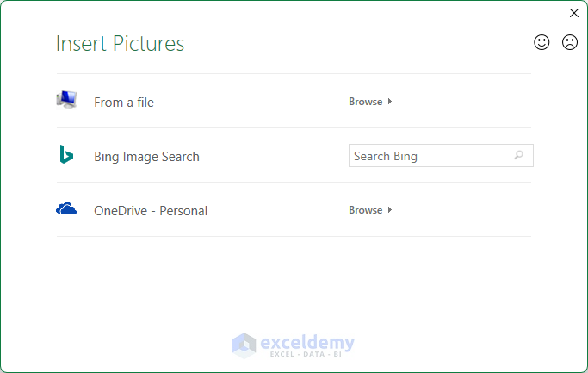Click the Bing logo icon
Image resolution: width=588 pixels, height=373 pixels.
(x=66, y=155)
